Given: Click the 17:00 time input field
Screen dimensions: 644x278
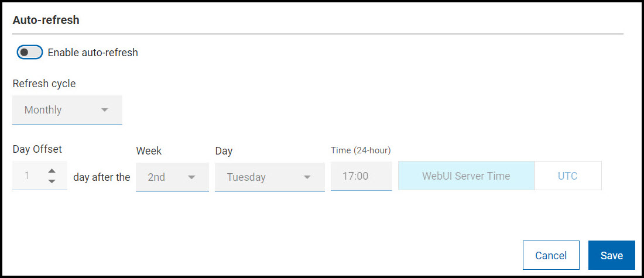Looking at the screenshot, I should (x=361, y=176).
